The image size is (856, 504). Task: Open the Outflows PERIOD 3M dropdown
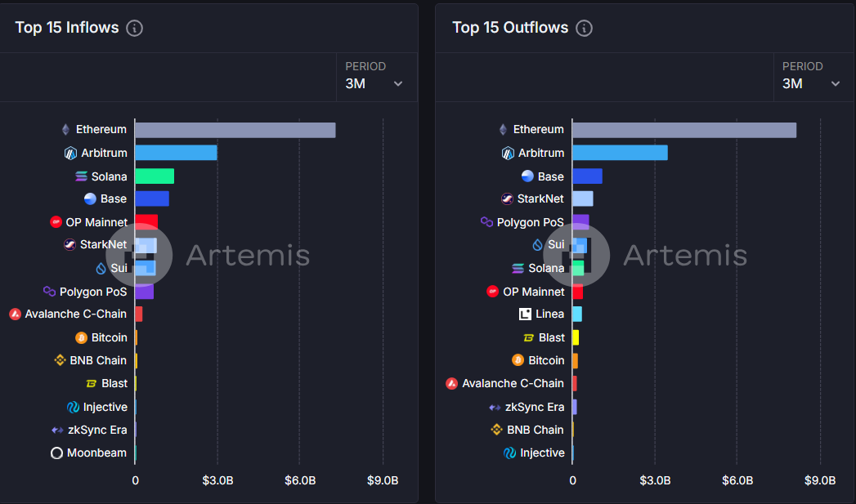click(814, 77)
